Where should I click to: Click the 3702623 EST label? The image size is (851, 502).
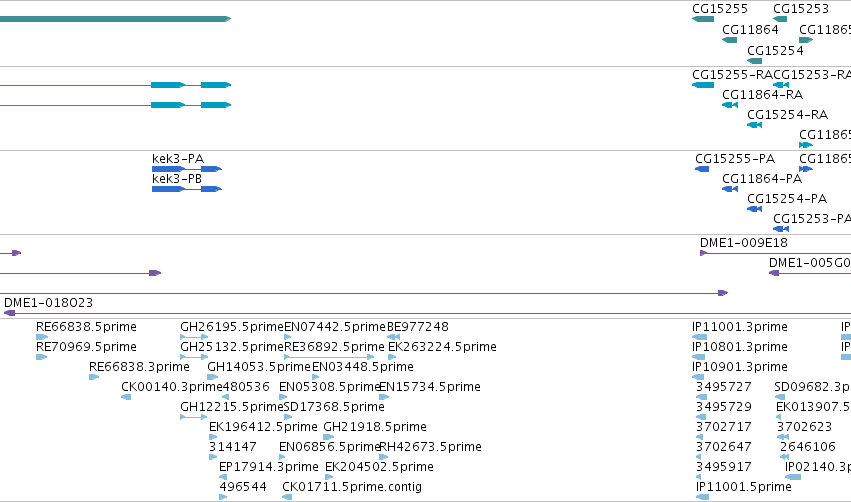804,427
